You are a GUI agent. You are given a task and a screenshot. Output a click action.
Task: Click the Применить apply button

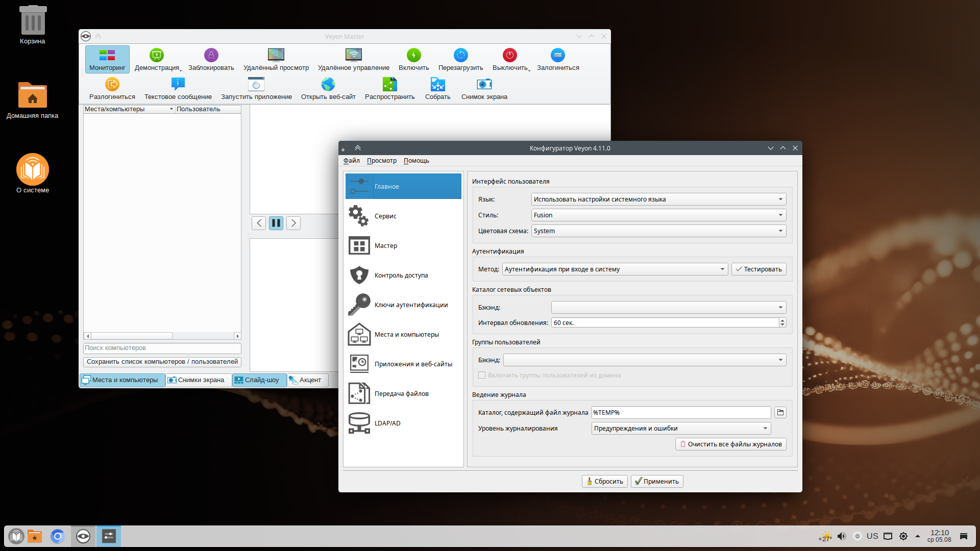pos(657,482)
